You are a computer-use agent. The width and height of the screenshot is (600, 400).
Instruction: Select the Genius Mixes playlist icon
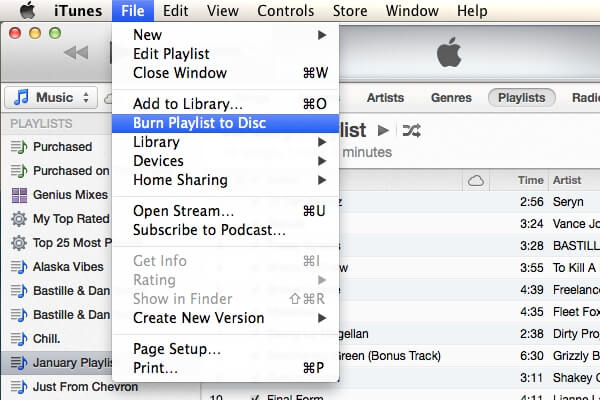(18, 194)
